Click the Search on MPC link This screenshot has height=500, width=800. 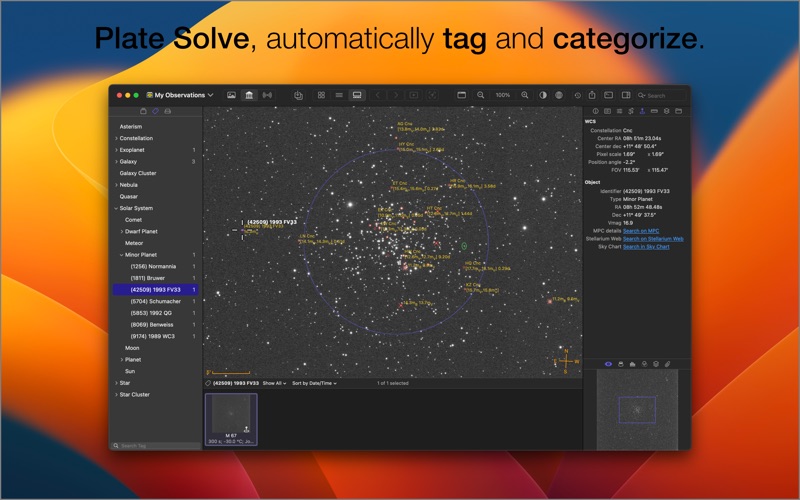tap(641, 231)
